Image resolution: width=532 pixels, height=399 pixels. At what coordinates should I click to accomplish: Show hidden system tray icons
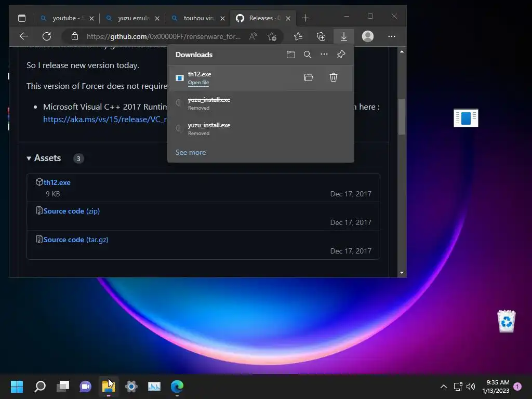(444, 387)
